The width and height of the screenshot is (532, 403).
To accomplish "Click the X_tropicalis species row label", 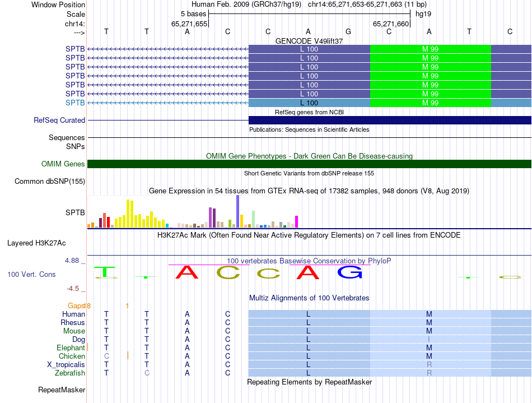I will tap(66, 365).
